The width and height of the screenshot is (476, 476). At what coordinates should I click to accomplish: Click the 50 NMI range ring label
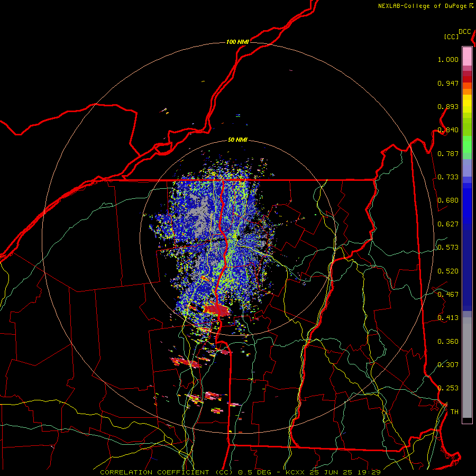pos(237,140)
